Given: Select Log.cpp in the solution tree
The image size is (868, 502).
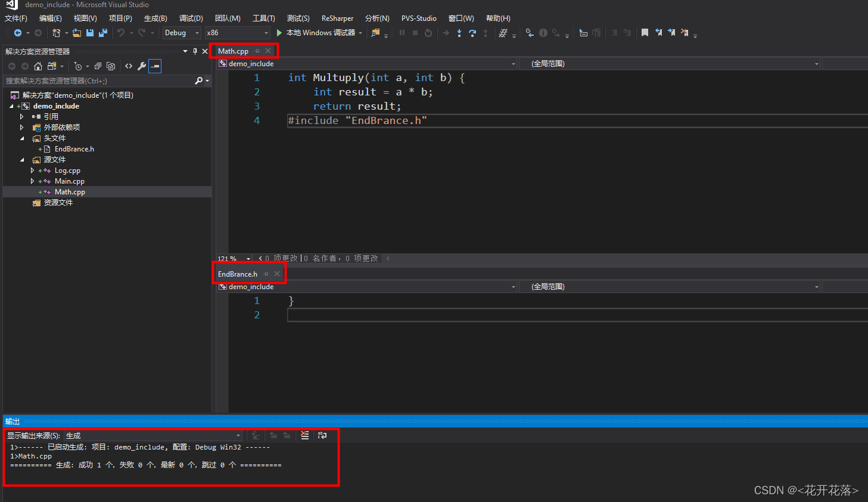Looking at the screenshot, I should 67,171.
